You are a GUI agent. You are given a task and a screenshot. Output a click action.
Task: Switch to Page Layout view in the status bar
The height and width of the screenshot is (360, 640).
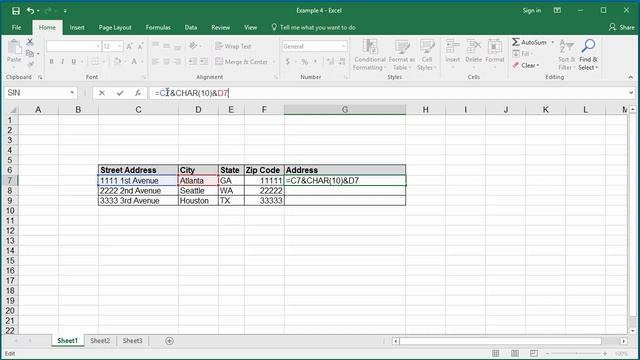click(515, 353)
